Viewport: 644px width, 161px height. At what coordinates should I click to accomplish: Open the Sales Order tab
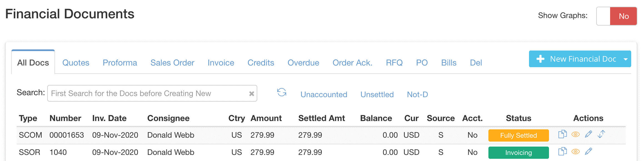pos(172,63)
